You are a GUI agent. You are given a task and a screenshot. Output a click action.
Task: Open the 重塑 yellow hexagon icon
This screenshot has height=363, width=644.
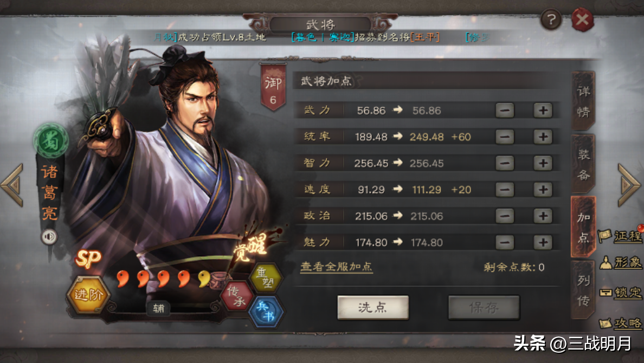point(266,278)
